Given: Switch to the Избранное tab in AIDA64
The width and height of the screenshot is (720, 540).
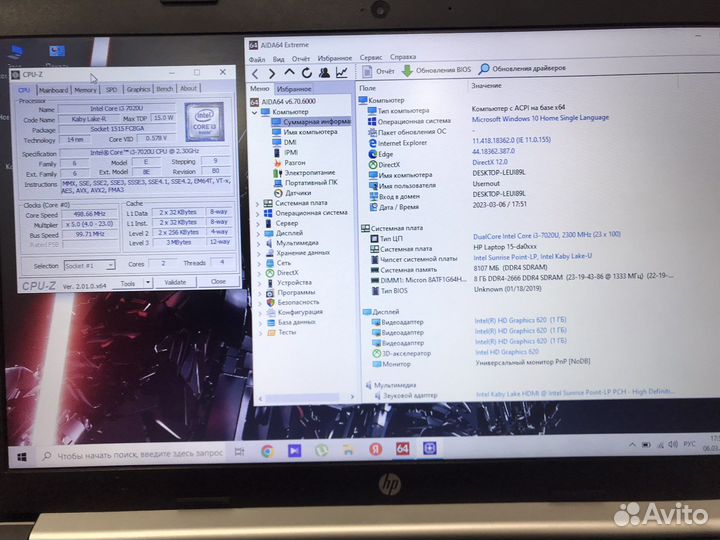Looking at the screenshot, I should tap(295, 88).
